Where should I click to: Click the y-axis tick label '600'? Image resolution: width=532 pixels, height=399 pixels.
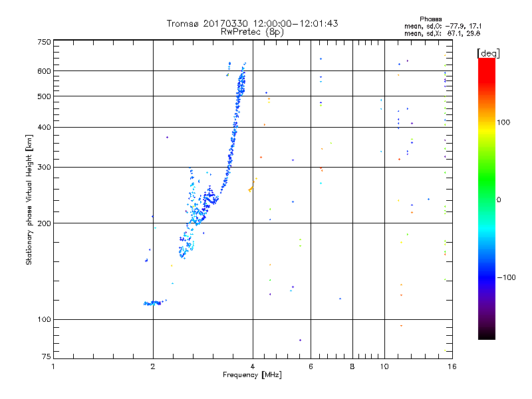click(x=44, y=71)
